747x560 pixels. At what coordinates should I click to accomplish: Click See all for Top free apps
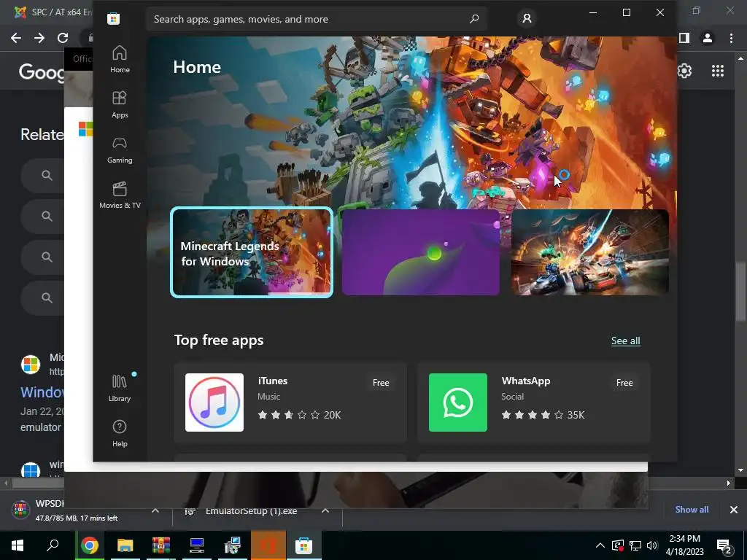(625, 341)
